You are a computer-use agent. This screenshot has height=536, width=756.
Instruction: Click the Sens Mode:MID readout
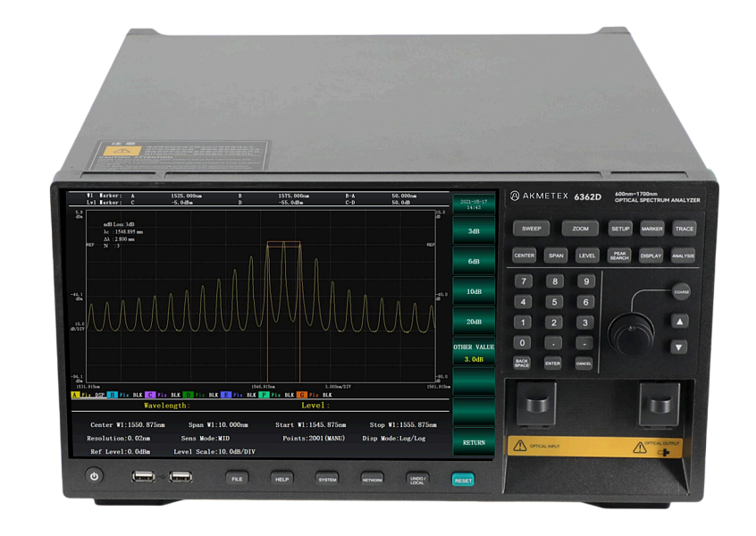pyautogui.click(x=206, y=438)
